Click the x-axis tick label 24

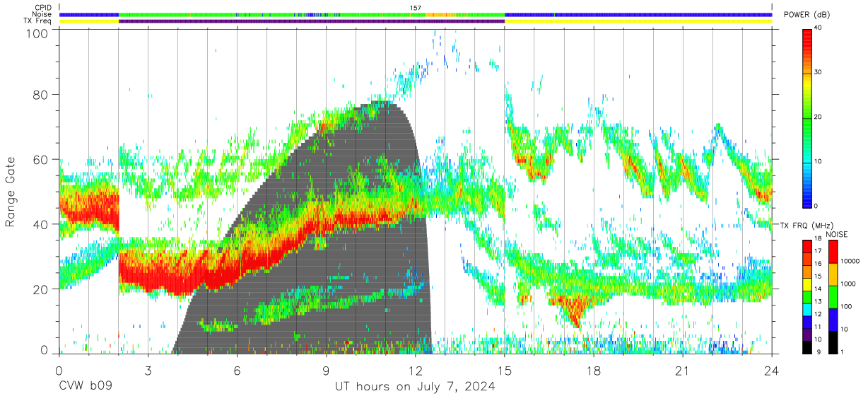[772, 370]
